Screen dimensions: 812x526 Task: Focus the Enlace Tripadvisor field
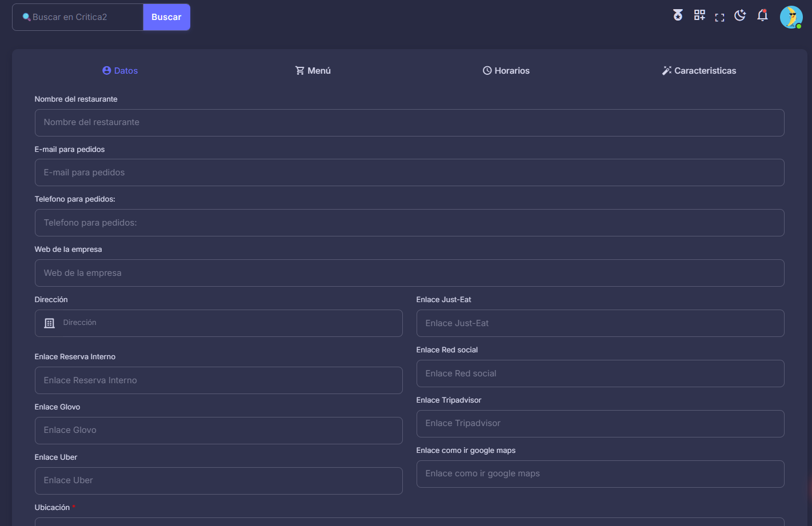[600, 424]
